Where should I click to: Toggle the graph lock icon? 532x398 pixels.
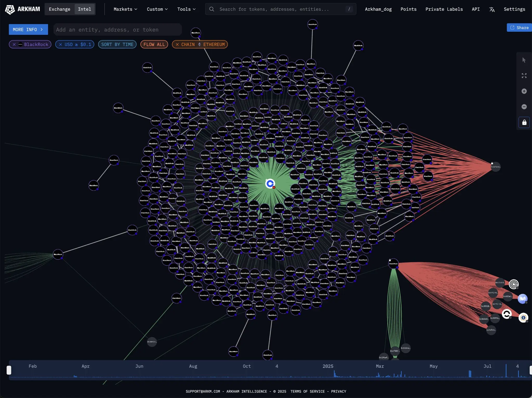pyautogui.click(x=524, y=122)
